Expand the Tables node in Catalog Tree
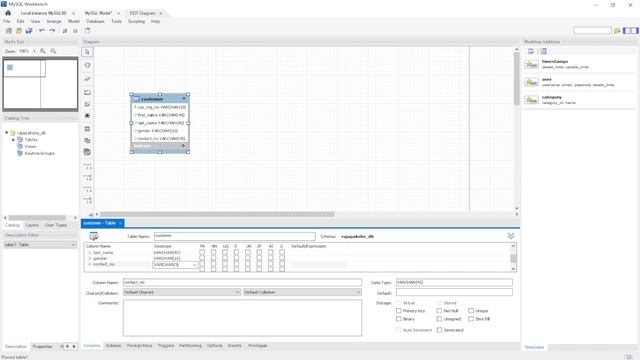Image resolution: width=640 pixels, height=360 pixels. (13, 140)
